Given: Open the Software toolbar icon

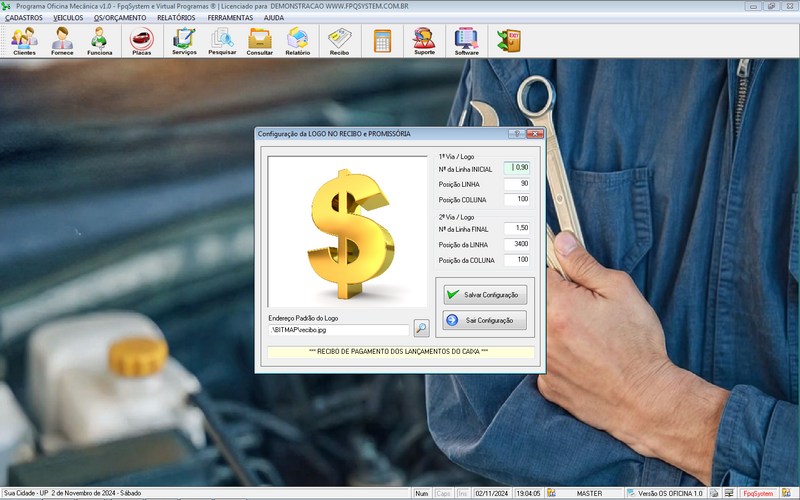Looking at the screenshot, I should click(466, 41).
